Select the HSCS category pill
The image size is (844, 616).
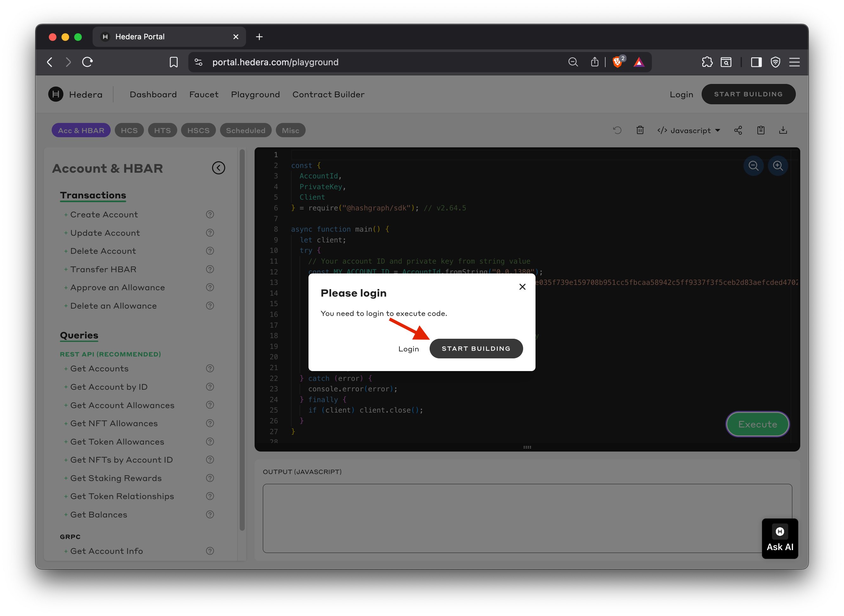pyautogui.click(x=198, y=131)
